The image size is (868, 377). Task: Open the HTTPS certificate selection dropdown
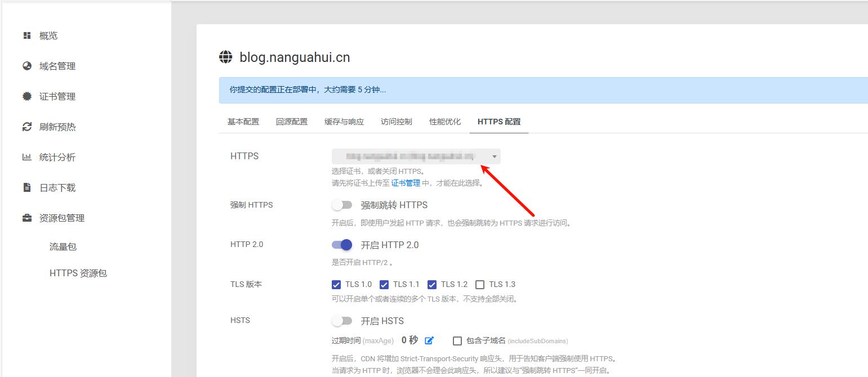(416, 156)
